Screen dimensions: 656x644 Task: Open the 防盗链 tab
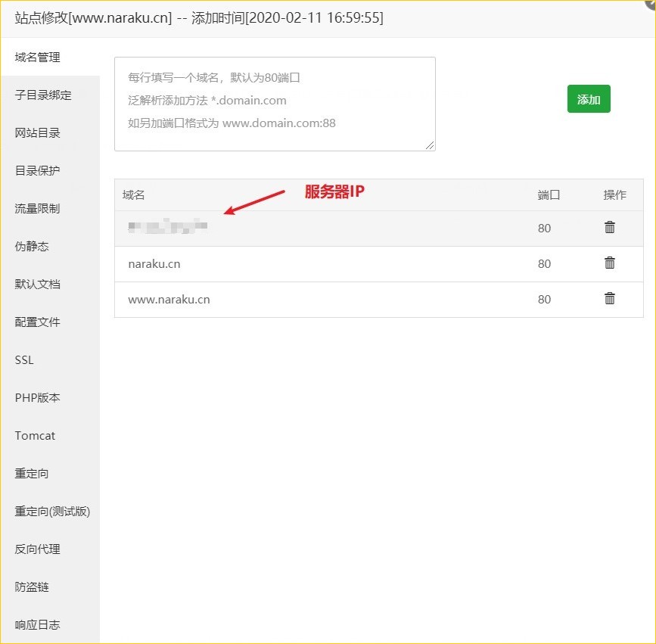(x=50, y=586)
